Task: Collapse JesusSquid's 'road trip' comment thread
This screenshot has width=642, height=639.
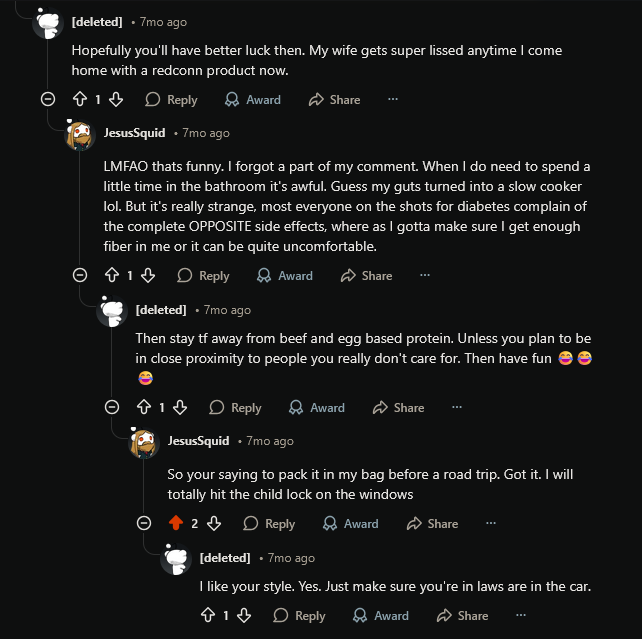Action: point(144,523)
